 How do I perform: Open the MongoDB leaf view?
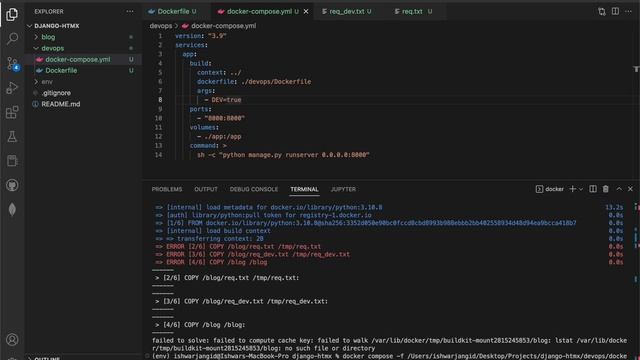[12, 209]
